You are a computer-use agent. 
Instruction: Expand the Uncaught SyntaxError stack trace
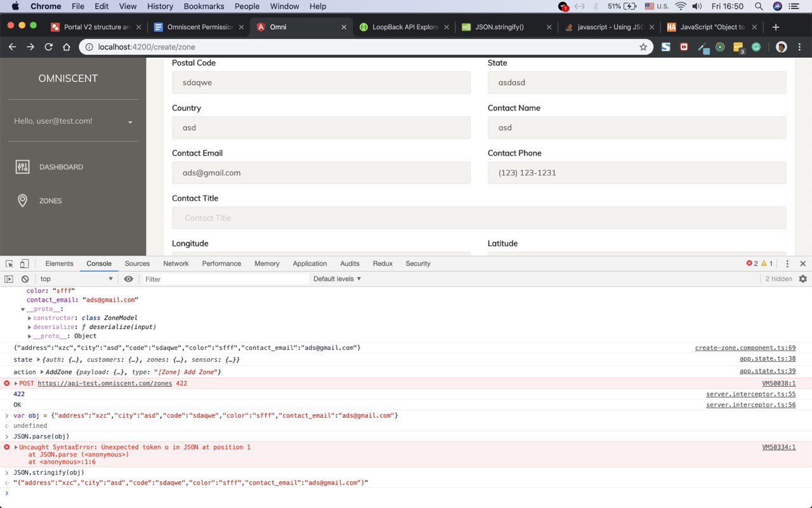[x=16, y=448]
